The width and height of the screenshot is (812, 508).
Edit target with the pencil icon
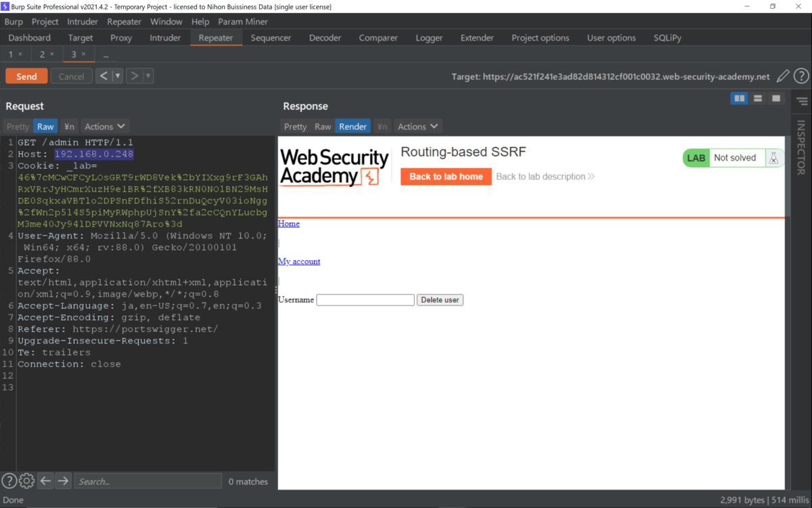click(x=783, y=77)
